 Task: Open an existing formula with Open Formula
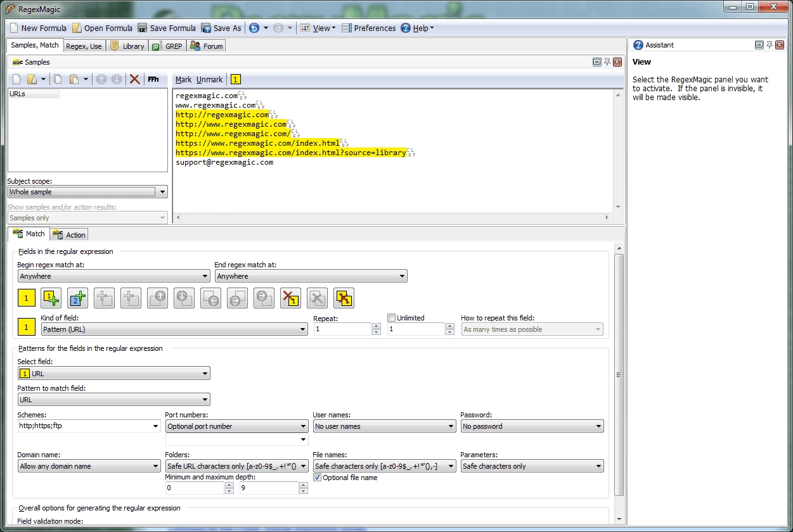pos(102,28)
